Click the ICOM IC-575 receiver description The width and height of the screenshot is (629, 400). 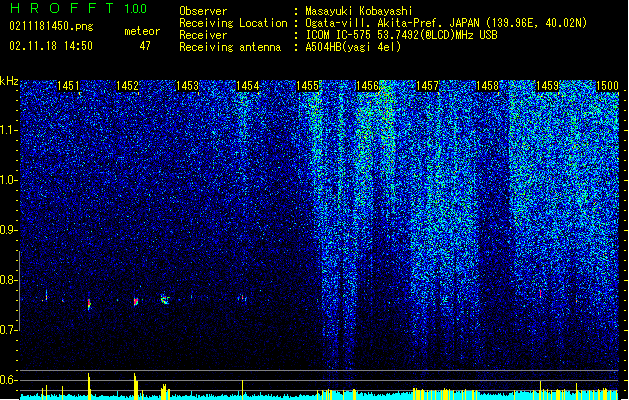coord(401,35)
